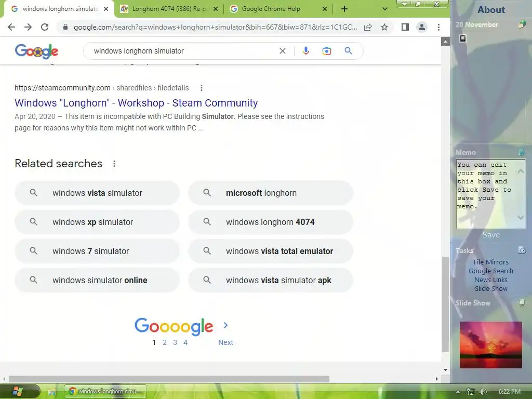Bookmark this page with the star icon
The image size is (532, 399).
(384, 27)
